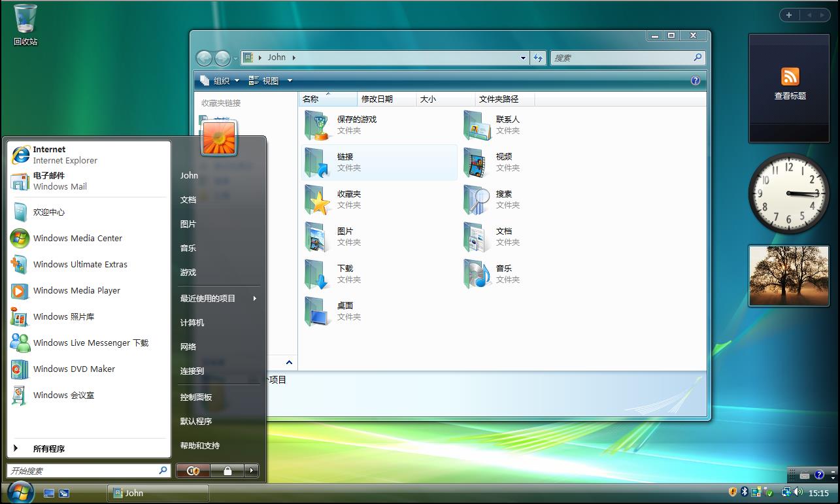Open the 视图 dropdown menu
Viewport: 840px width, 504px height.
(271, 80)
